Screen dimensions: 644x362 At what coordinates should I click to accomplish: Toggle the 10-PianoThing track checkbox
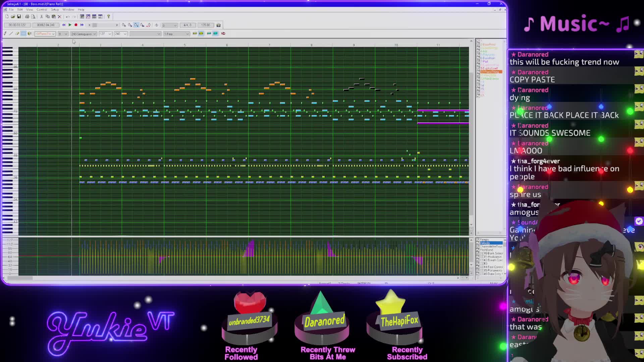click(x=478, y=72)
